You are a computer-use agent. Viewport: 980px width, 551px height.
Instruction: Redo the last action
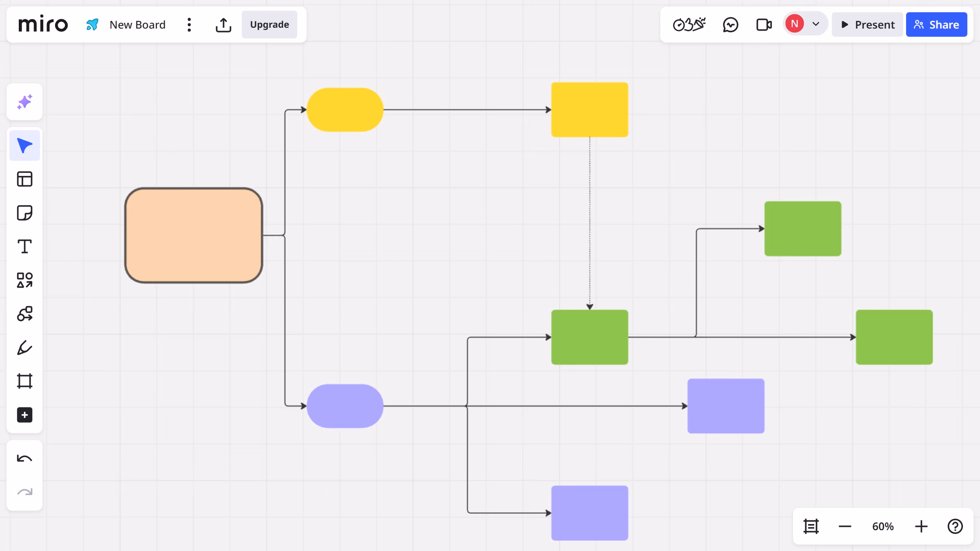pyautogui.click(x=24, y=492)
